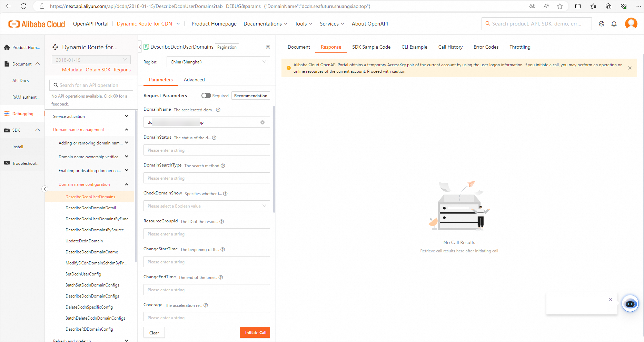Screen dimensions: 644x342
Task: Click the CheckDomainShow help icon
Action: (225, 194)
